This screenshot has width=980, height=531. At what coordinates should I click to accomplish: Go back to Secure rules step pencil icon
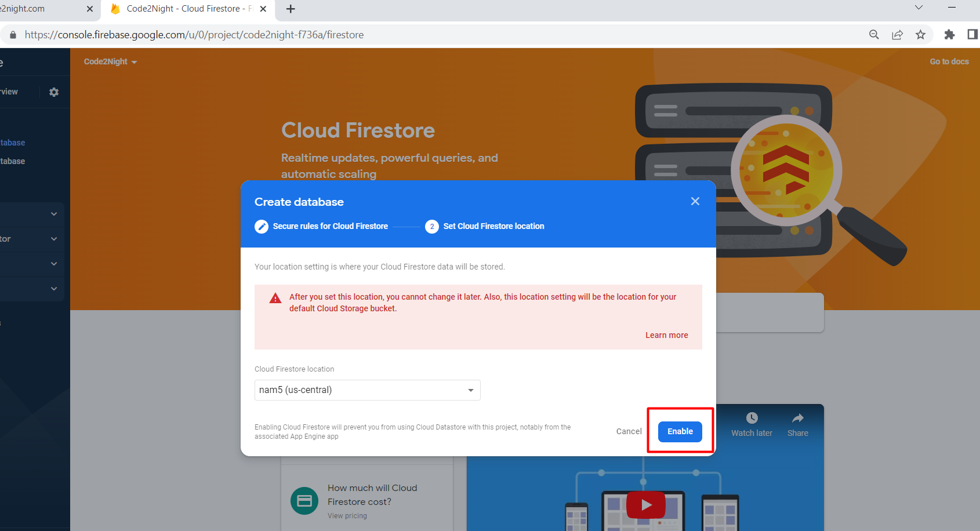(x=262, y=226)
